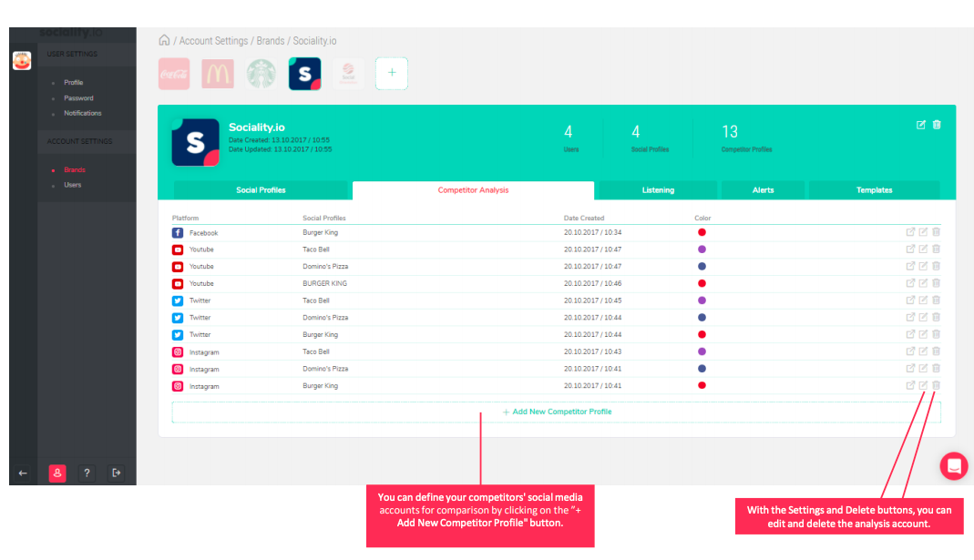Click the BURGER KING Youtube profile name

click(325, 283)
